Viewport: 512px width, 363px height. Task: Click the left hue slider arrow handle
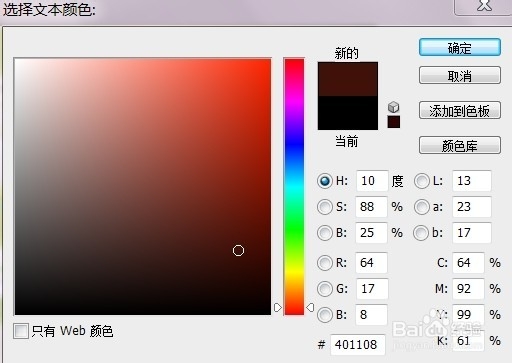tap(278, 307)
